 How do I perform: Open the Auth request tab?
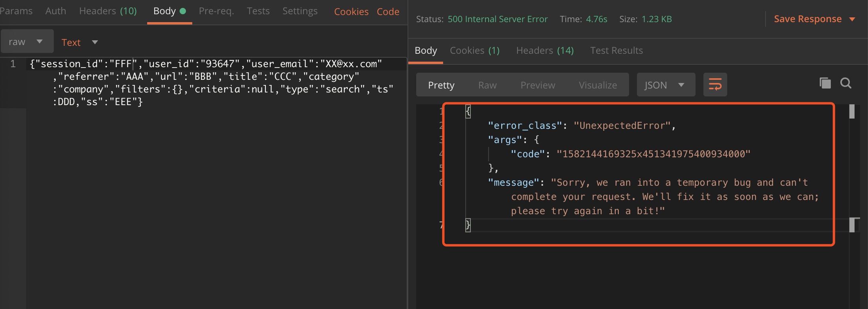[x=56, y=11]
